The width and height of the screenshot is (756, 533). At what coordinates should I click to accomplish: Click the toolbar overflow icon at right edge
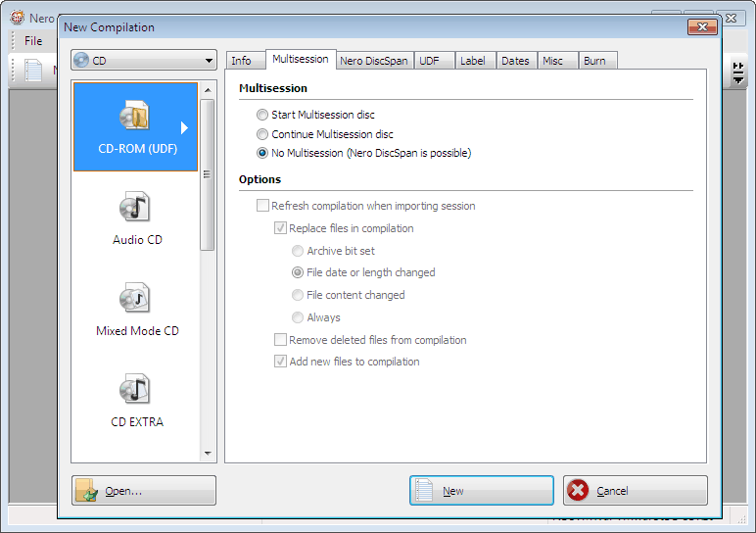737,73
